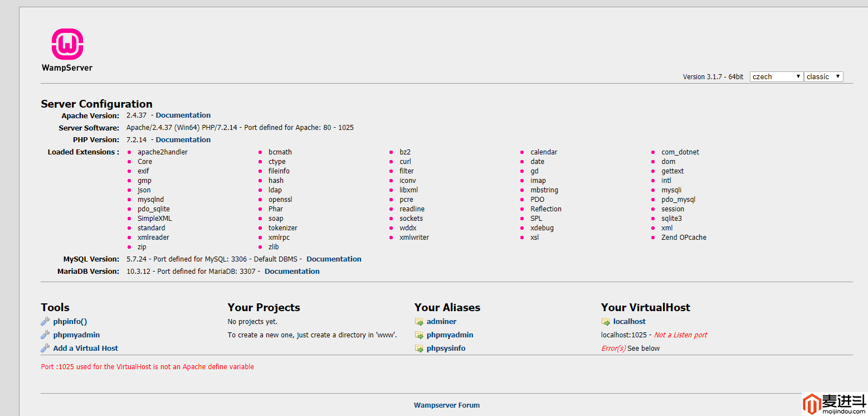Click the com_dotnet extension entry

[x=680, y=152]
